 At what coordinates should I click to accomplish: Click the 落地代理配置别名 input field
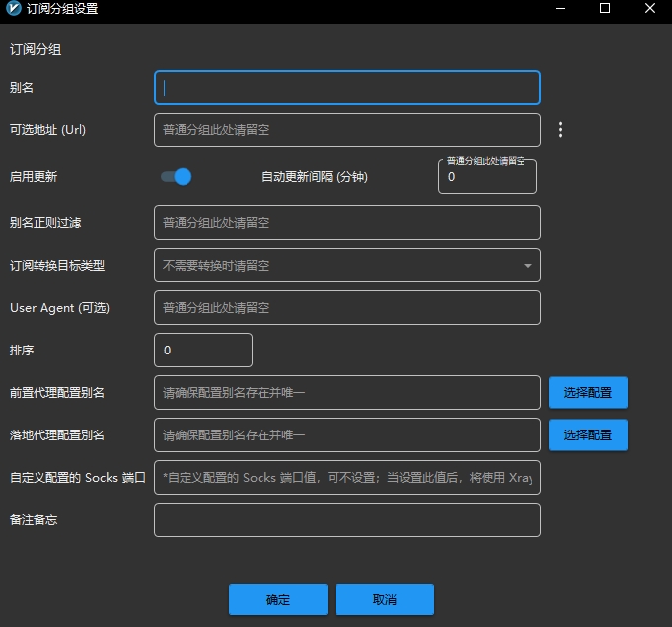coord(347,434)
